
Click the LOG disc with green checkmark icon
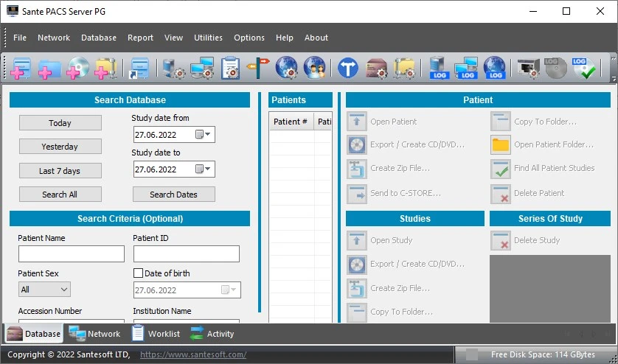(583, 69)
